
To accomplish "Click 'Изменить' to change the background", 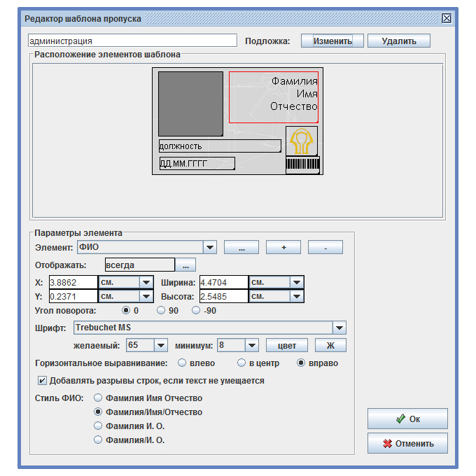I will pos(332,41).
